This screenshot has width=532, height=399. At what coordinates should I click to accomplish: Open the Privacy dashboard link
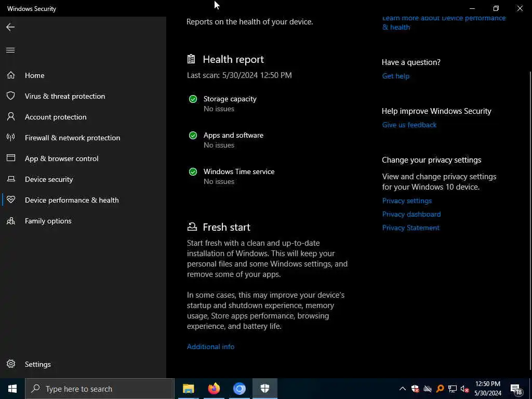coord(411,214)
